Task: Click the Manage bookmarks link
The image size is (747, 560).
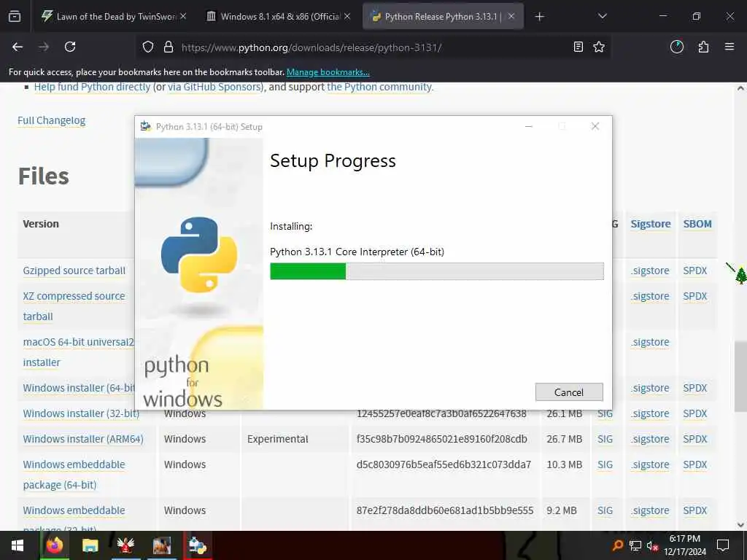Action: (328, 72)
